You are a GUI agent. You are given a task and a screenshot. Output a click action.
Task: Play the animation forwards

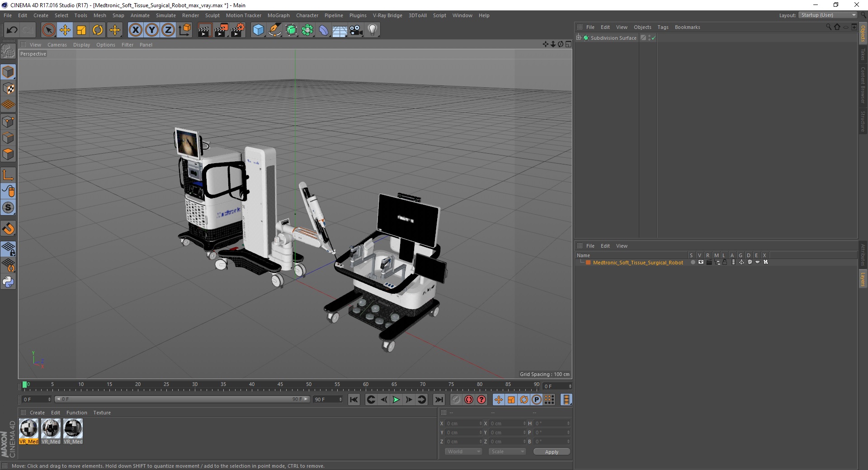pyautogui.click(x=396, y=399)
